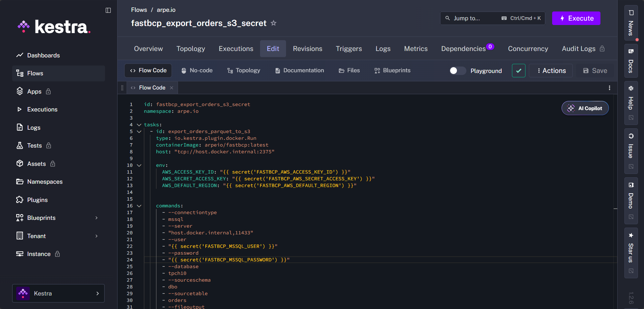
Task: Open the Namespaces section
Action: coord(44,181)
